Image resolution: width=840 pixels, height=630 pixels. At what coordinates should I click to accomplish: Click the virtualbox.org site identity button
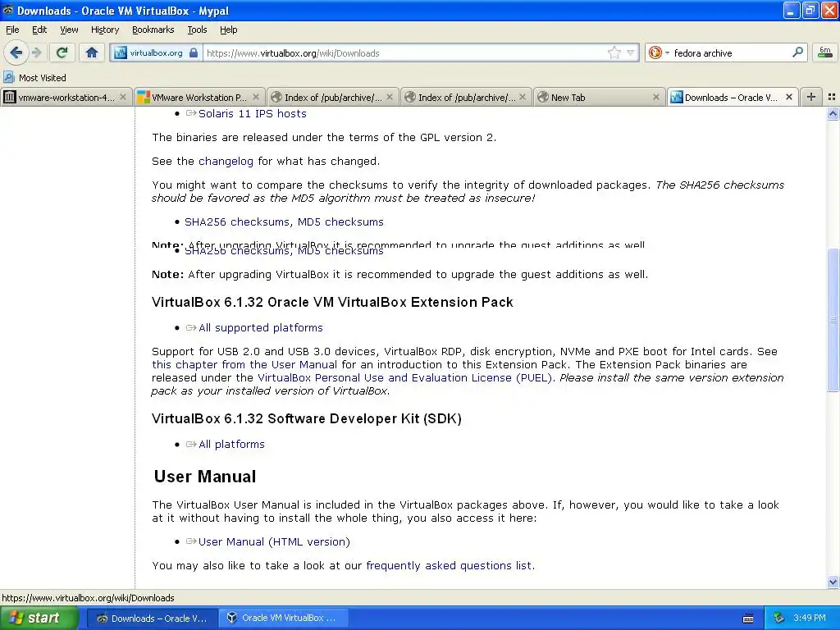coord(156,53)
